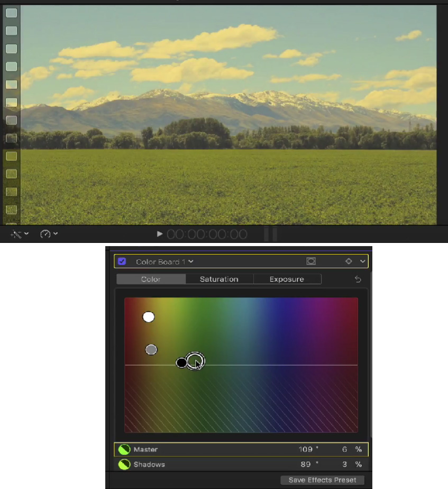Edit the Master hue value 109
Image resolution: width=448 pixels, height=489 pixels.
[306, 449]
